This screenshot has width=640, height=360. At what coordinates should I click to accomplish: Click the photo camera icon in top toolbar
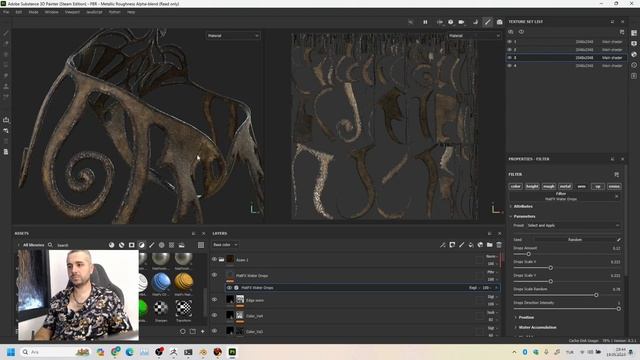coord(499,22)
